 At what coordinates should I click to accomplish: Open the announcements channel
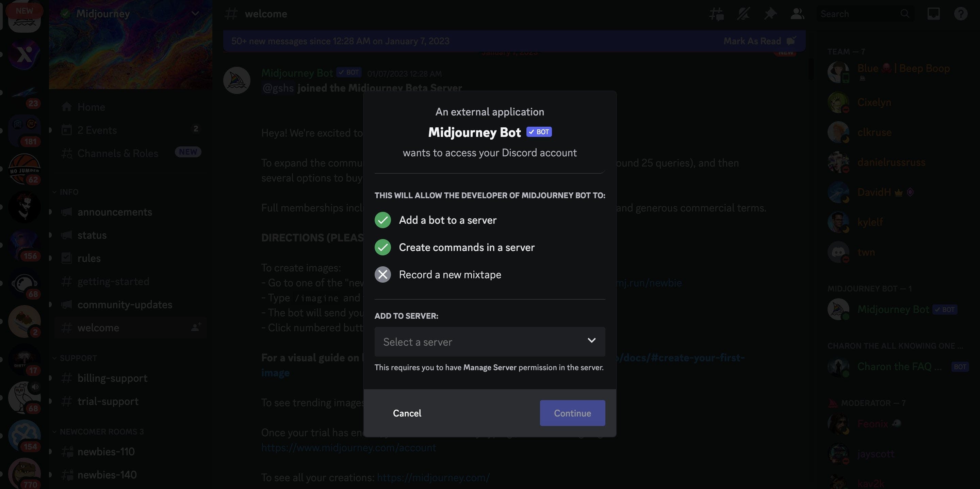pyautogui.click(x=130, y=212)
